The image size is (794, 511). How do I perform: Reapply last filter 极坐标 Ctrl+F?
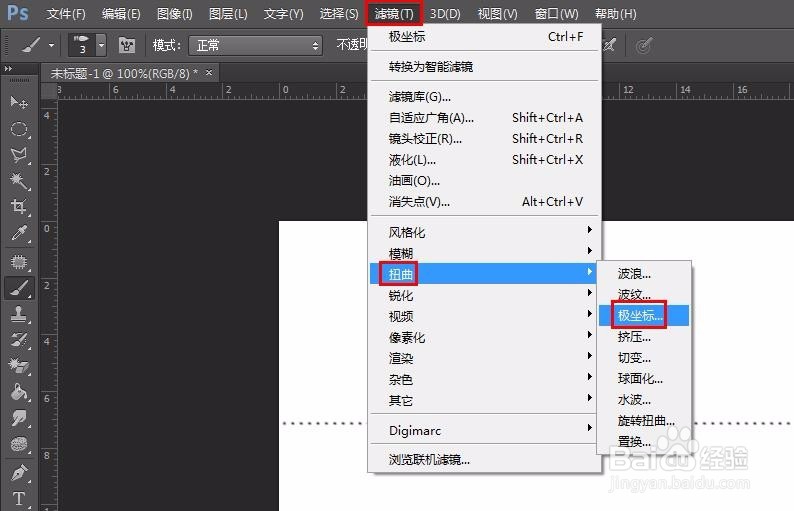click(485, 37)
